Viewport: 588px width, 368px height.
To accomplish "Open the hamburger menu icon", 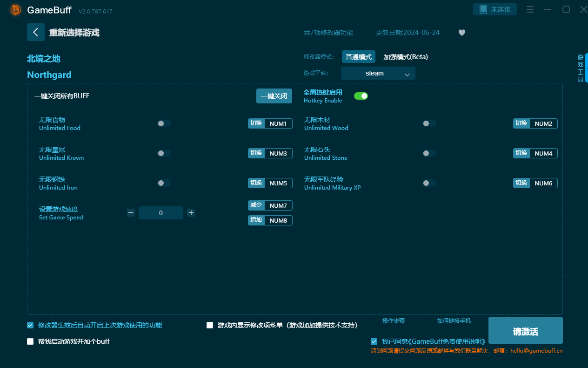I will [x=530, y=9].
